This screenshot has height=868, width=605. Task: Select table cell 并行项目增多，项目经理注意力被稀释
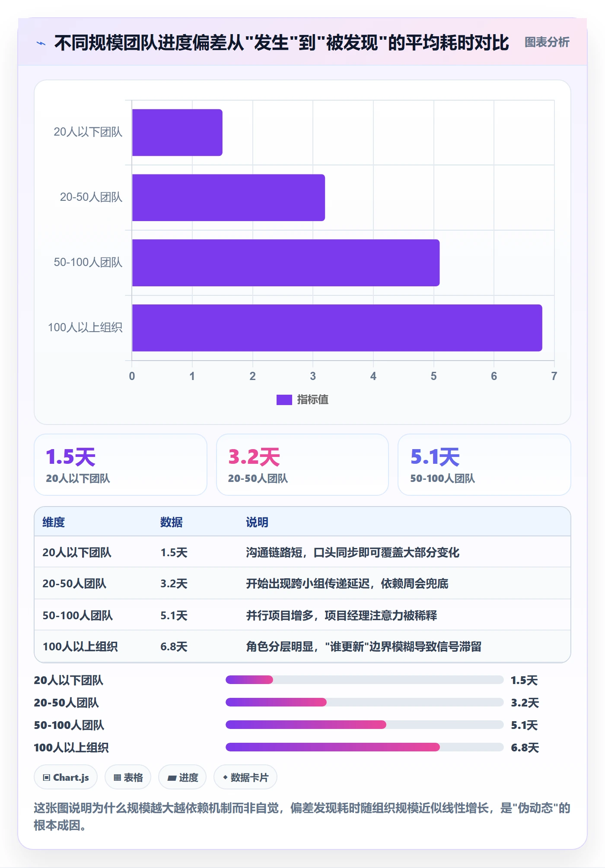341,615
